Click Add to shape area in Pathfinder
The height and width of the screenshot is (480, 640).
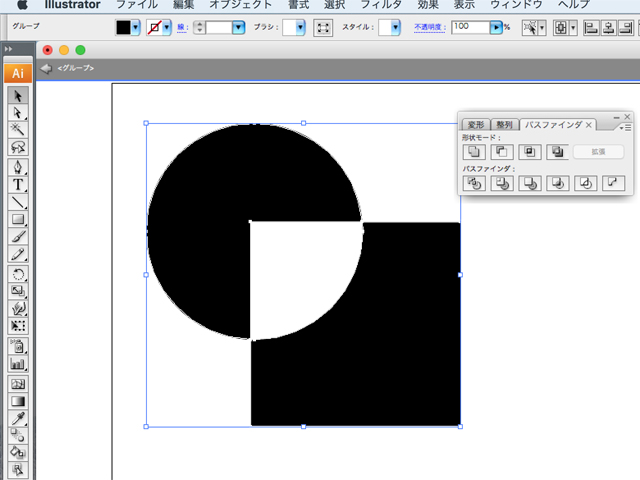[x=474, y=152]
